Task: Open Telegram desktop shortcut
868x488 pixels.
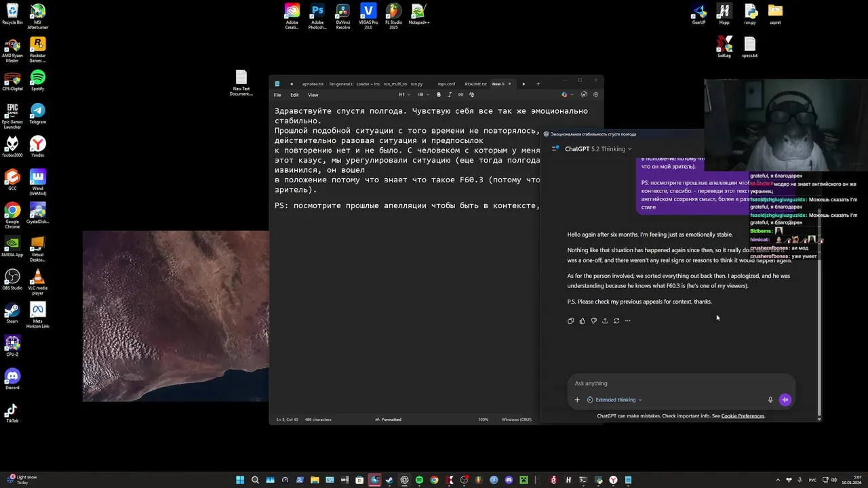Action: pos(38,113)
